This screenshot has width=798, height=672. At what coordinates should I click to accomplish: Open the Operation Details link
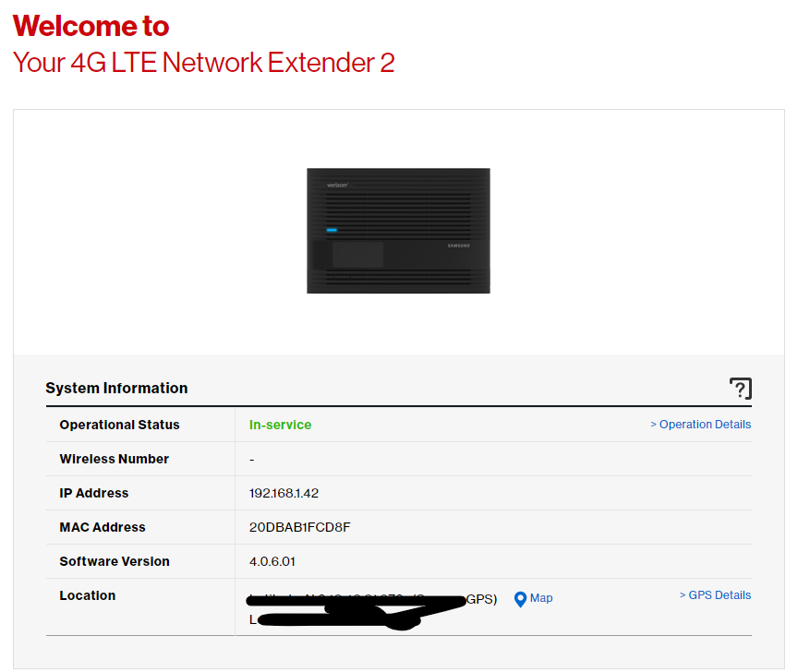tap(700, 425)
